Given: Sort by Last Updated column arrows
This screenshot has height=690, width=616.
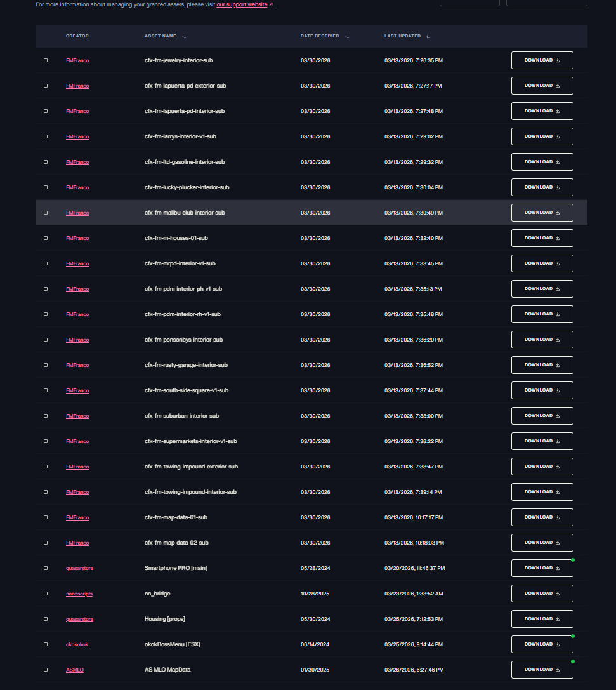Looking at the screenshot, I should click(428, 37).
